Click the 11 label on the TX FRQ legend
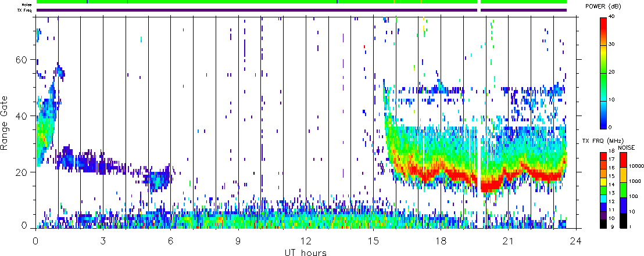Screen dimensions: 644x256 pyautogui.click(x=612, y=210)
